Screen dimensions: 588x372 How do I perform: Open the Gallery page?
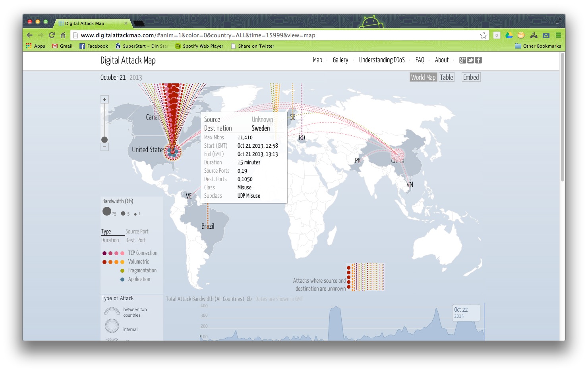click(340, 60)
